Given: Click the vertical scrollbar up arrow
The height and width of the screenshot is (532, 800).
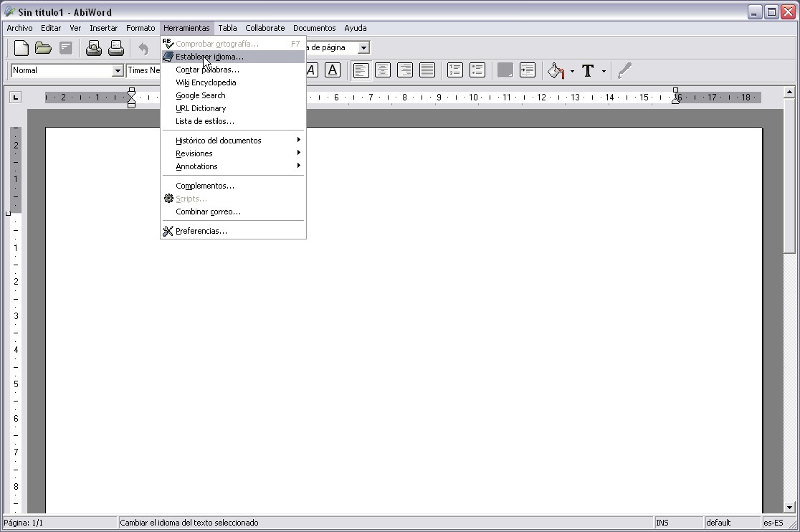Looking at the screenshot, I should (789, 92).
